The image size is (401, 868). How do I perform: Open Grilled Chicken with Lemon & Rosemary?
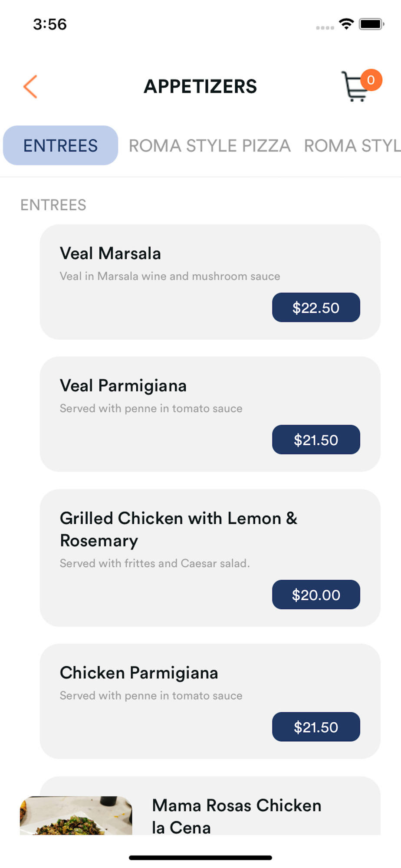click(178, 529)
